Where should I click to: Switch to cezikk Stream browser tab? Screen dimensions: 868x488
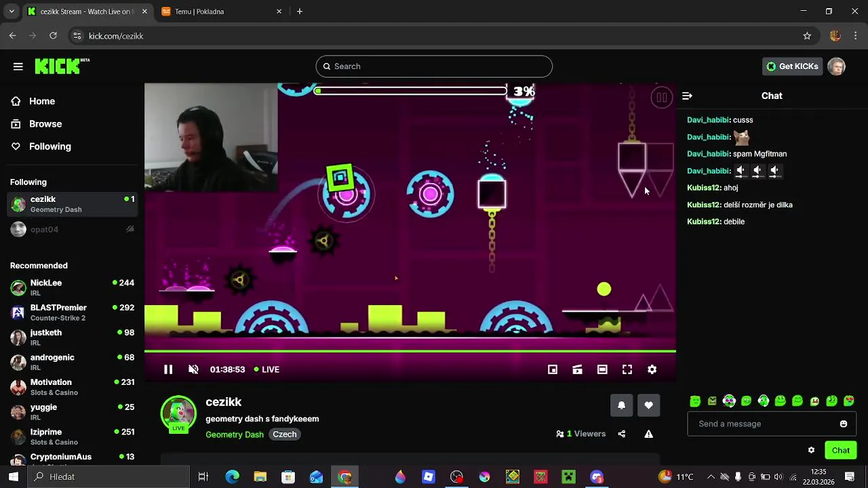86,12
